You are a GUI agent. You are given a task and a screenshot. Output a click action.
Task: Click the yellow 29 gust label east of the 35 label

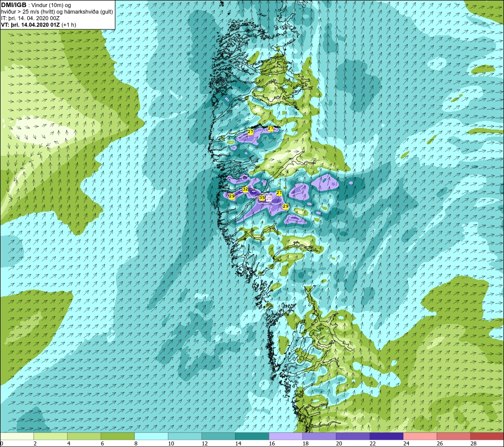pos(285,206)
